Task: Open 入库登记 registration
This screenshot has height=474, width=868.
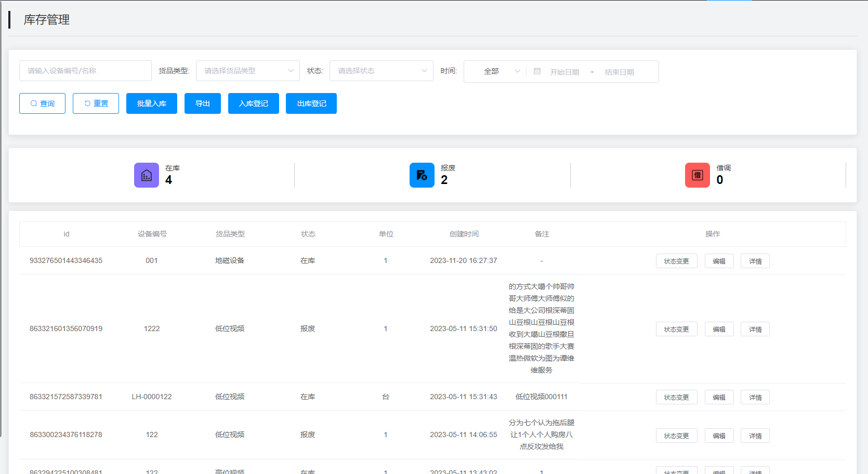Action: click(x=254, y=103)
